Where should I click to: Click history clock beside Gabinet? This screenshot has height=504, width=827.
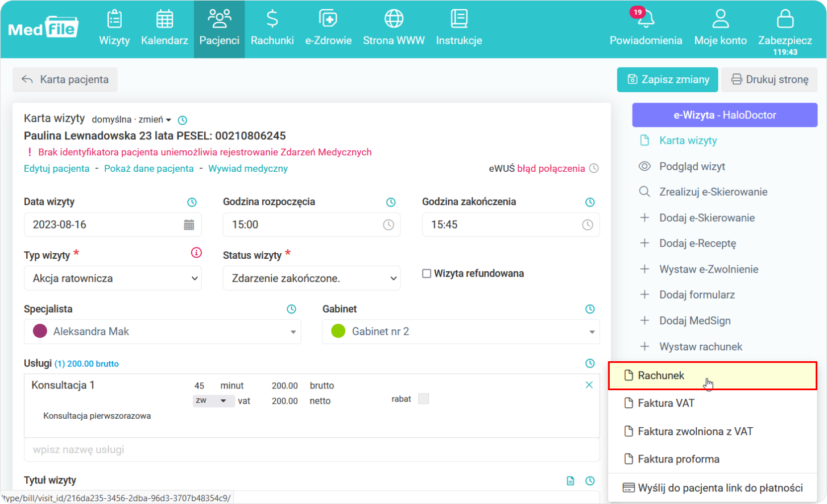coord(590,309)
